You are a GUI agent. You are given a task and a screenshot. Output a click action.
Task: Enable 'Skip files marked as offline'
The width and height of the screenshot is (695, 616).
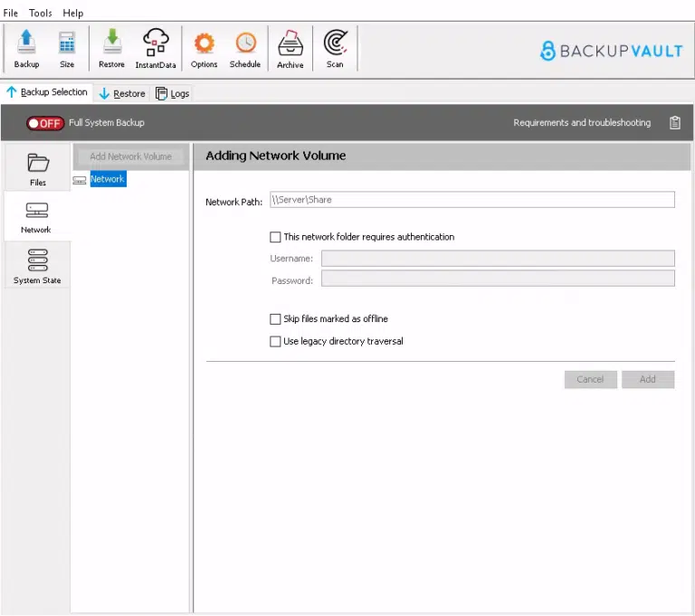coord(275,319)
